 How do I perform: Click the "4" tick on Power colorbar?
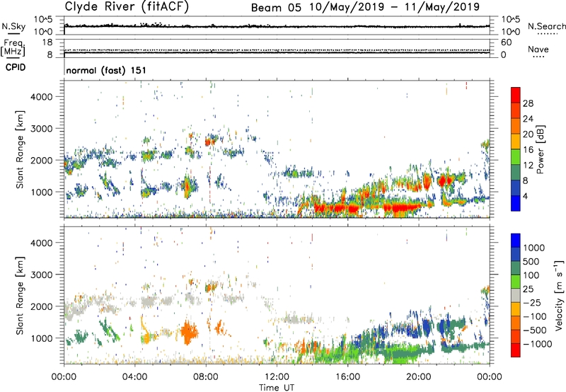[x=526, y=196]
